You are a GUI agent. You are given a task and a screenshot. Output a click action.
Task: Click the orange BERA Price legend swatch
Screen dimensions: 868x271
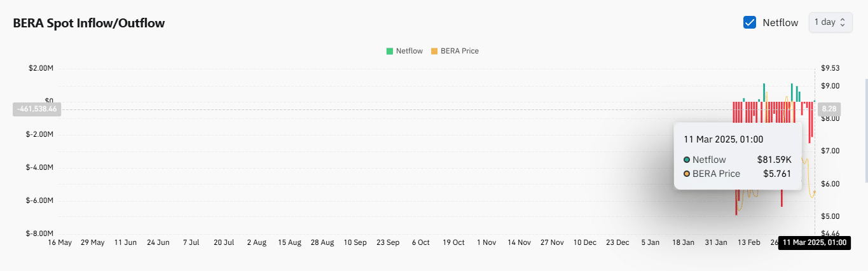(x=434, y=51)
